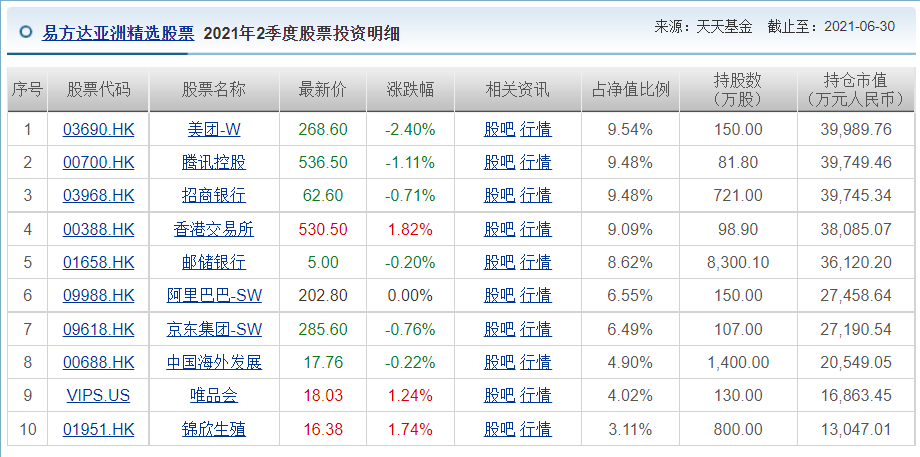Open 股吧 for 美团-W
This screenshot has width=920, height=457.
pos(499,129)
